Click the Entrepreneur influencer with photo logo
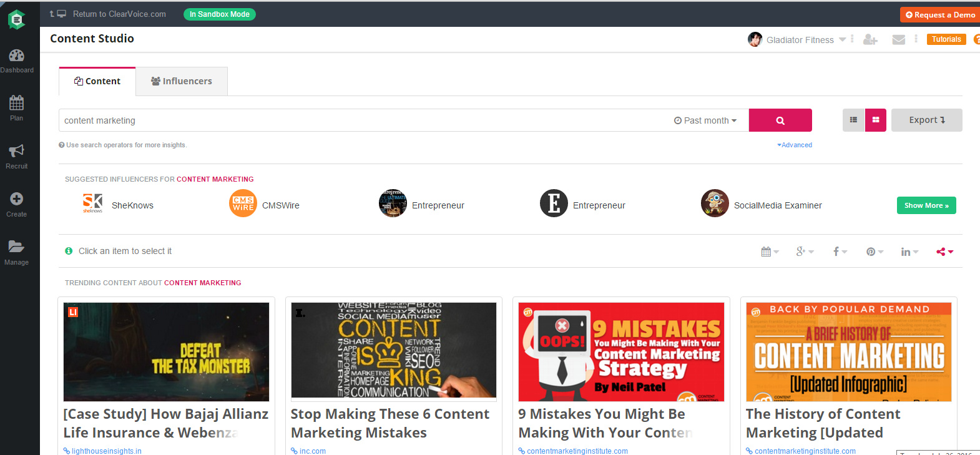 [x=393, y=203]
